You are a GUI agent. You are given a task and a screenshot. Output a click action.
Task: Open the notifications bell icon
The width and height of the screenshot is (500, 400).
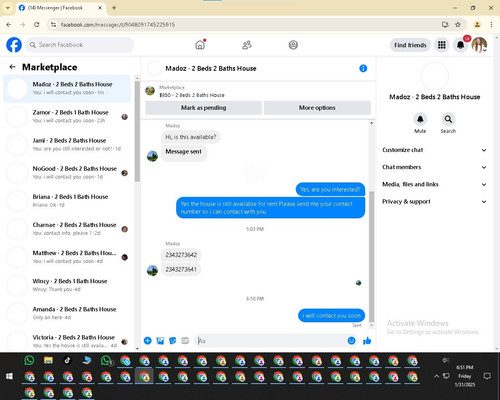click(461, 45)
